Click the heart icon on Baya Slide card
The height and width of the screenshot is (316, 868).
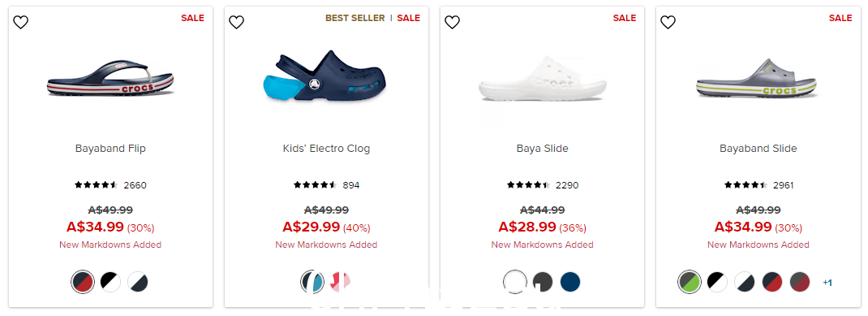[x=453, y=22]
